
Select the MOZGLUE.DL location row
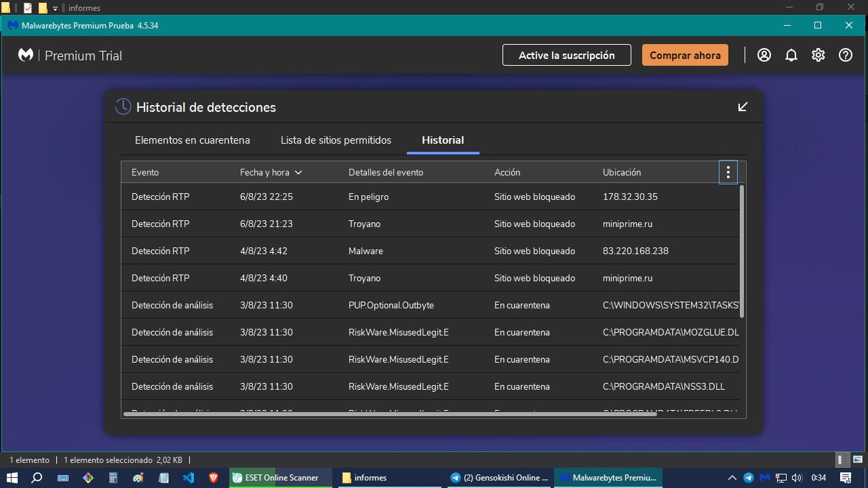point(430,332)
